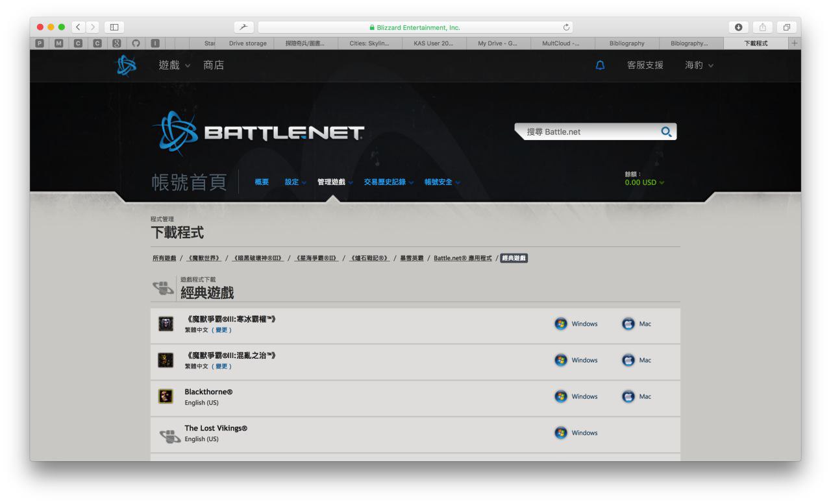Go to 概要 overview page
The width and height of the screenshot is (831, 504).
coord(262,182)
